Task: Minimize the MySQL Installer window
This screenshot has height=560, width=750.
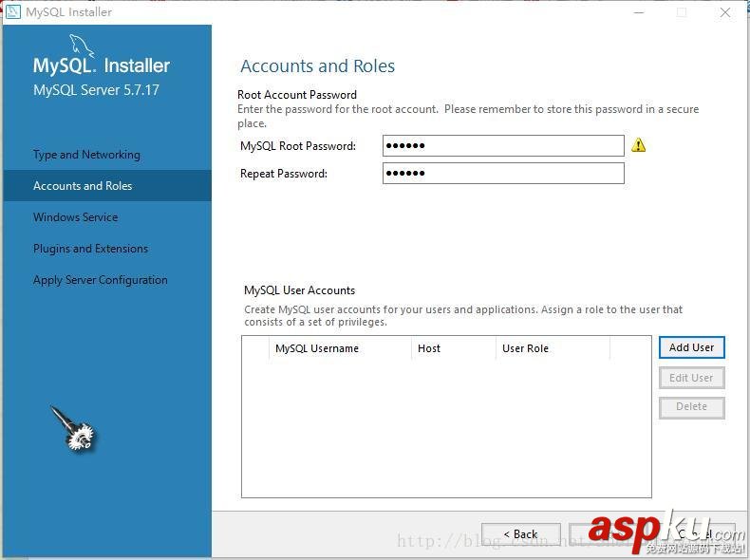Action: [639, 12]
